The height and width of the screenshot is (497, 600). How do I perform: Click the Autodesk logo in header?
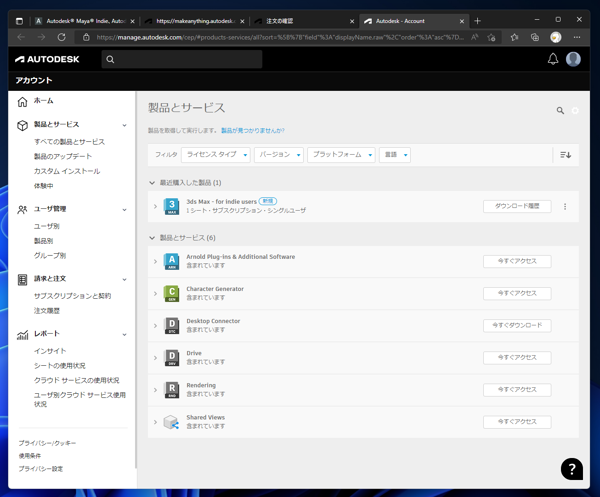[x=47, y=59]
